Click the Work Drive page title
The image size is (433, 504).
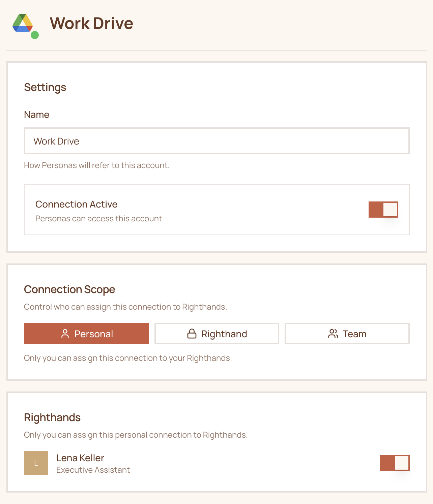(x=92, y=23)
